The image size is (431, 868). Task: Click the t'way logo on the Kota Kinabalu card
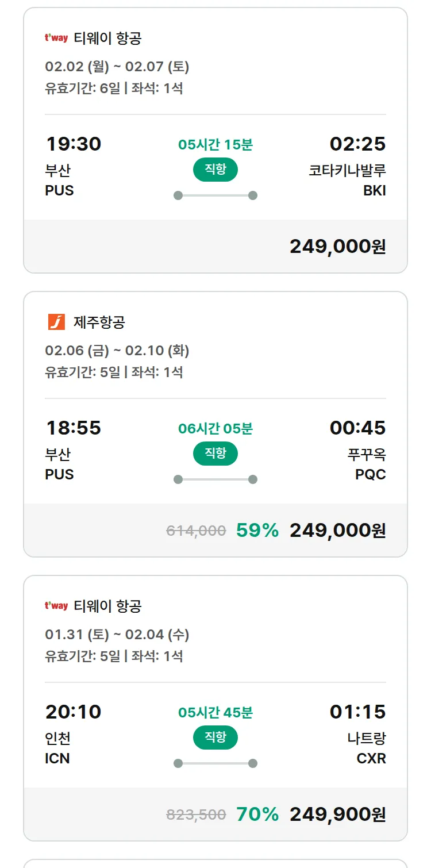click(x=56, y=39)
